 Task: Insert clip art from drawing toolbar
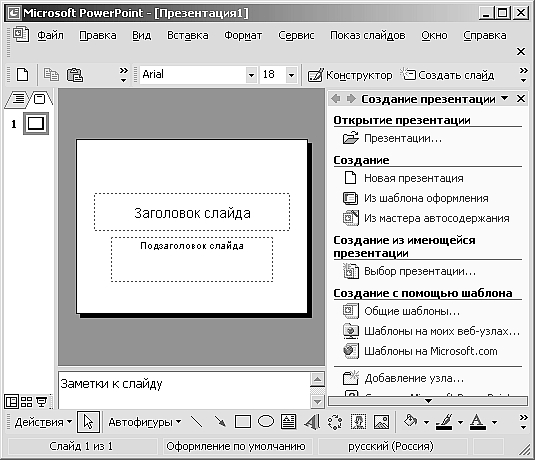pos(358,422)
